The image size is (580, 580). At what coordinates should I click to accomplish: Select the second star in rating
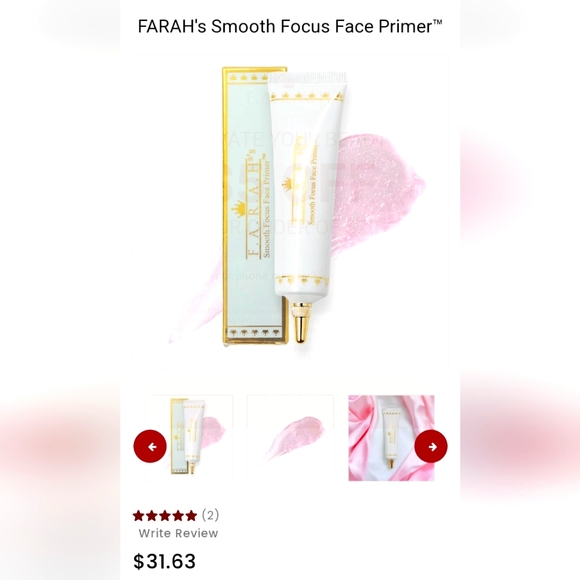152,515
